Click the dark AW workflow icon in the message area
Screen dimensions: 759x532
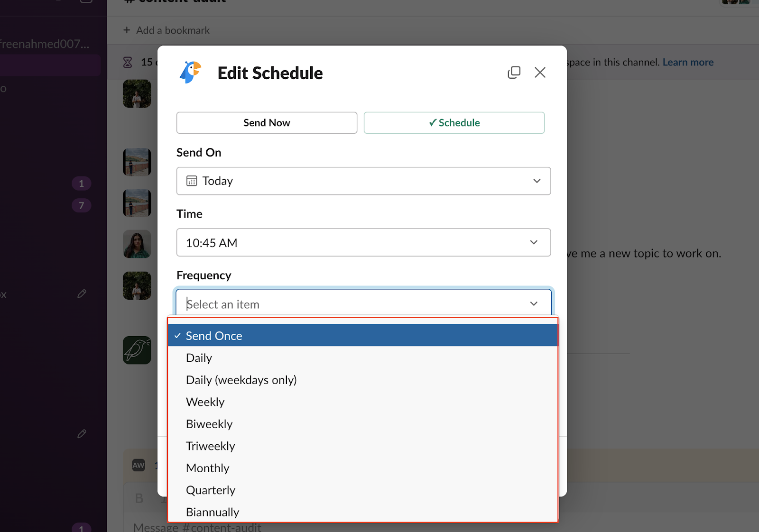click(138, 465)
